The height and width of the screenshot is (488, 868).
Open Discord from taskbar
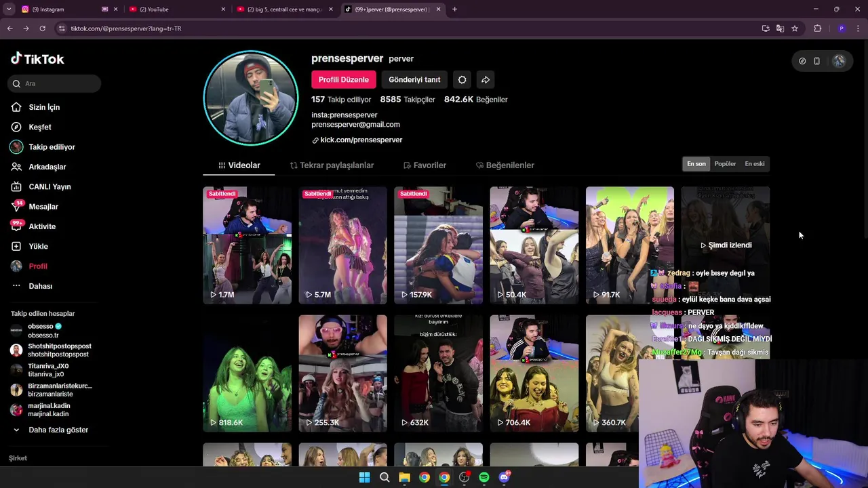pos(504,477)
